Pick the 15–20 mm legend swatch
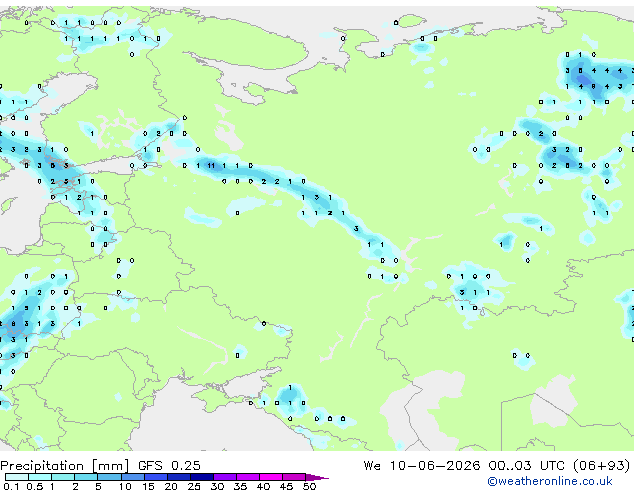Image resolution: width=634 pixels, height=490 pixels. point(156,477)
